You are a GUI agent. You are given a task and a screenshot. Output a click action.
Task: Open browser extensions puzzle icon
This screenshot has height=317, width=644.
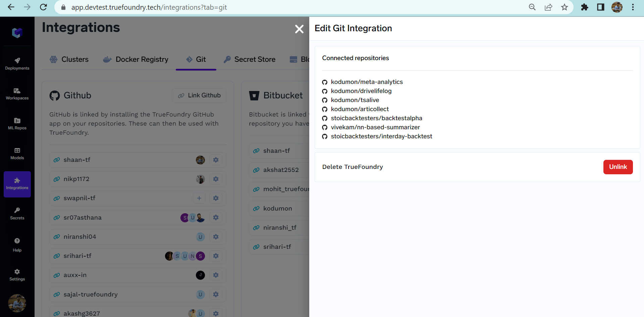(x=585, y=7)
